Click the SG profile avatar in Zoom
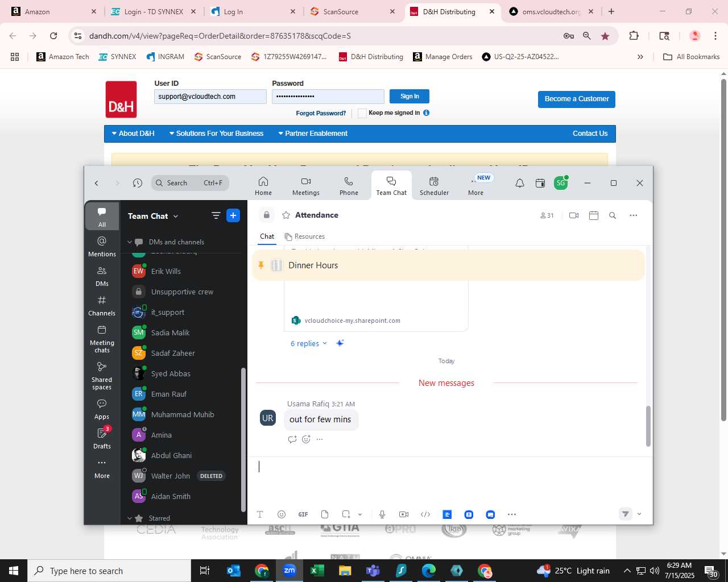This screenshot has height=582, width=728. 561,183
